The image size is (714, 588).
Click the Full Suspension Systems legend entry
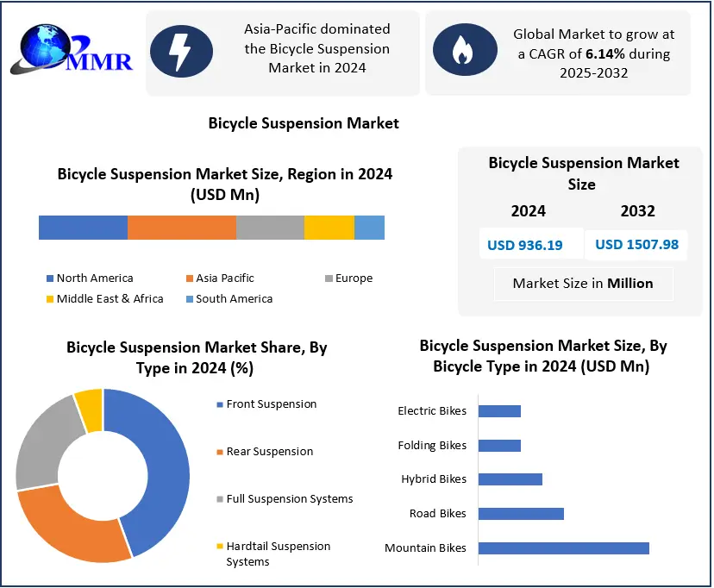click(x=289, y=499)
